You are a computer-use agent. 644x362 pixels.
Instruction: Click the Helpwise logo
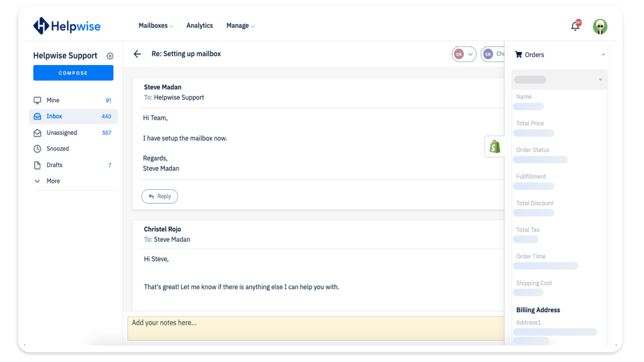[67, 26]
